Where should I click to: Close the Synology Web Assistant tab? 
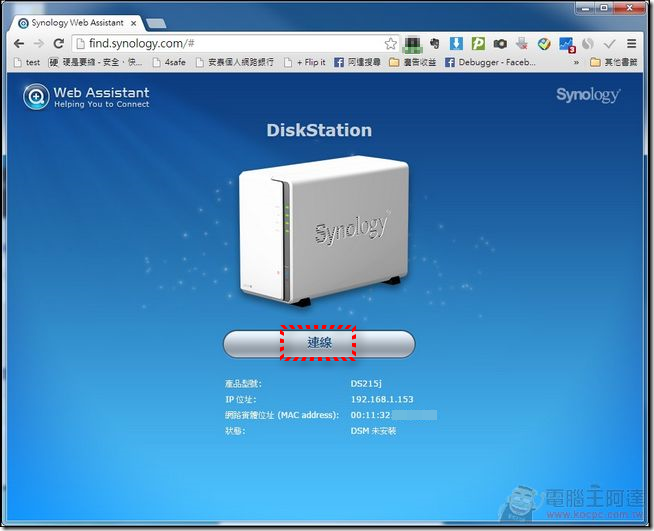click(x=133, y=23)
